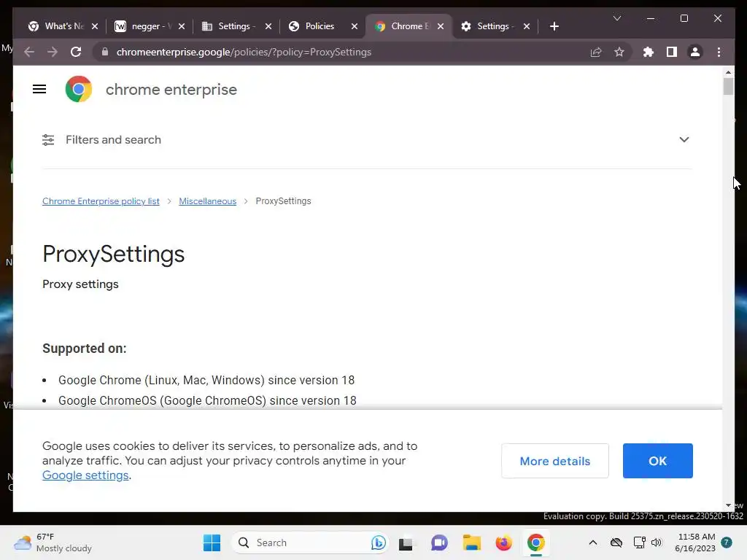
Task: Click the taskbar Search box
Action: 309,542
